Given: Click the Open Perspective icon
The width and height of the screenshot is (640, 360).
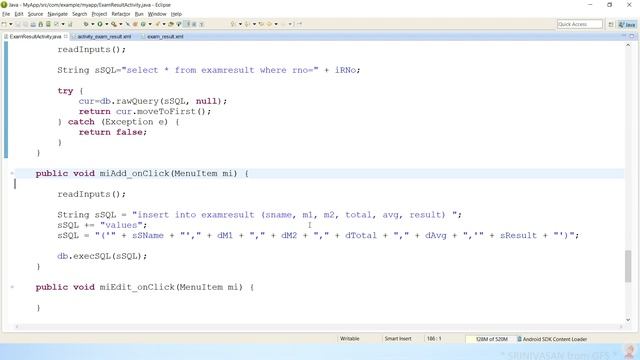Looking at the screenshot, I should [611, 24].
